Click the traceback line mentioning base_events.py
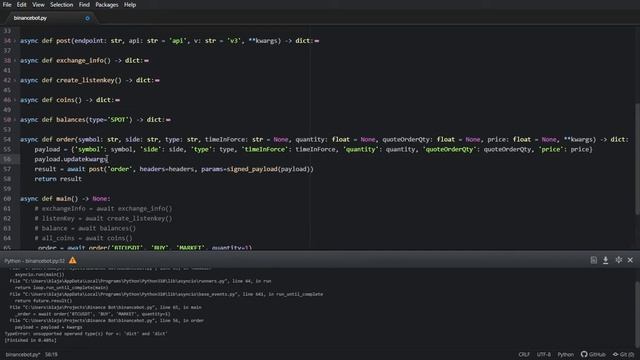Image resolution: width=640 pixels, height=360 pixels. pyautogui.click(x=166, y=294)
